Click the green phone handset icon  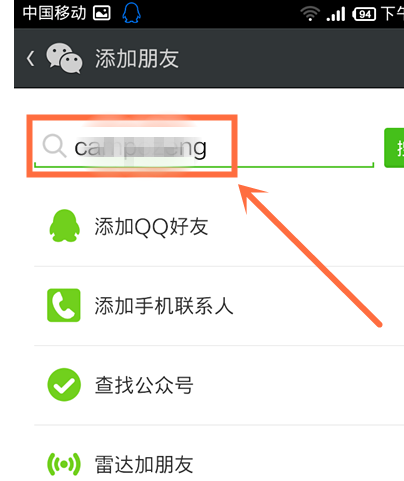click(64, 305)
